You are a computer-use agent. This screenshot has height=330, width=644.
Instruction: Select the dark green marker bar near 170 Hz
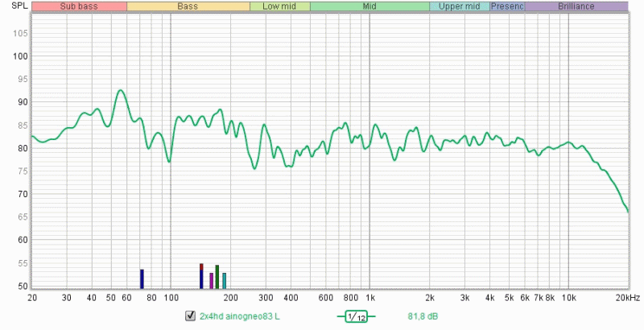coord(217,277)
